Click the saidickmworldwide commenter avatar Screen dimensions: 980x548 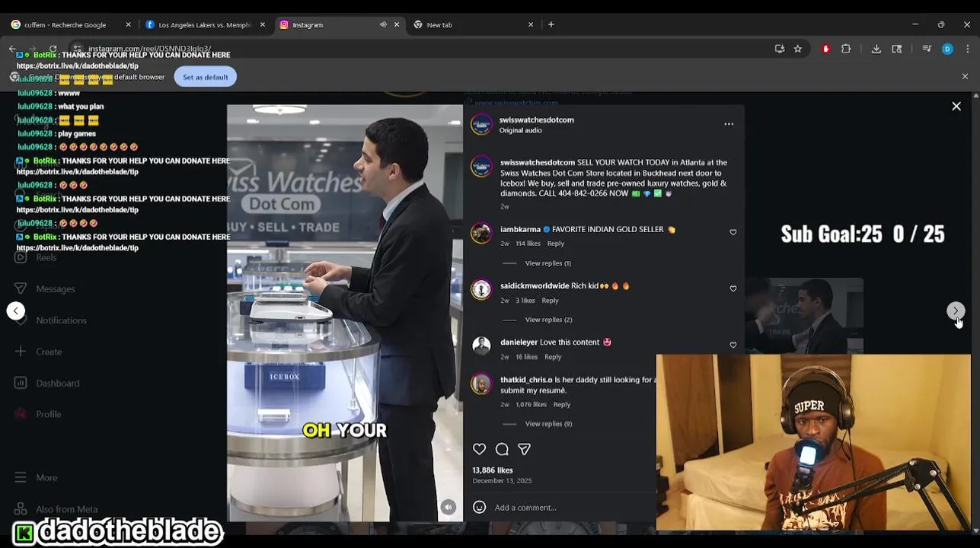(x=481, y=289)
